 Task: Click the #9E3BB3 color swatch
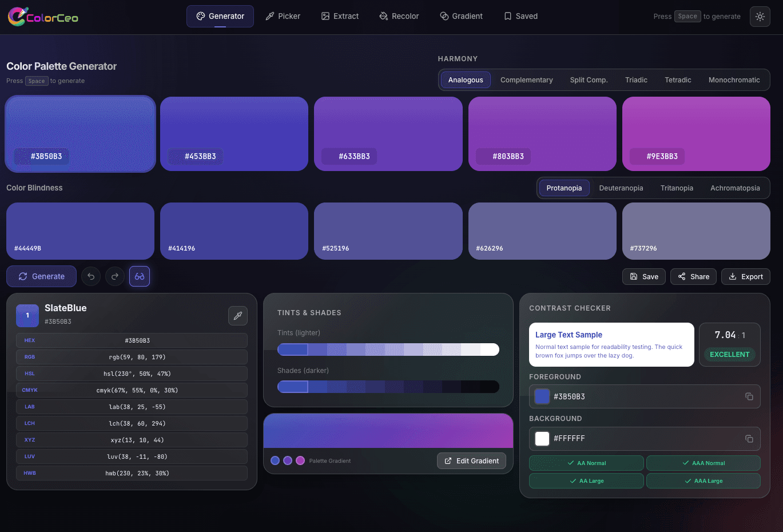tap(696, 133)
